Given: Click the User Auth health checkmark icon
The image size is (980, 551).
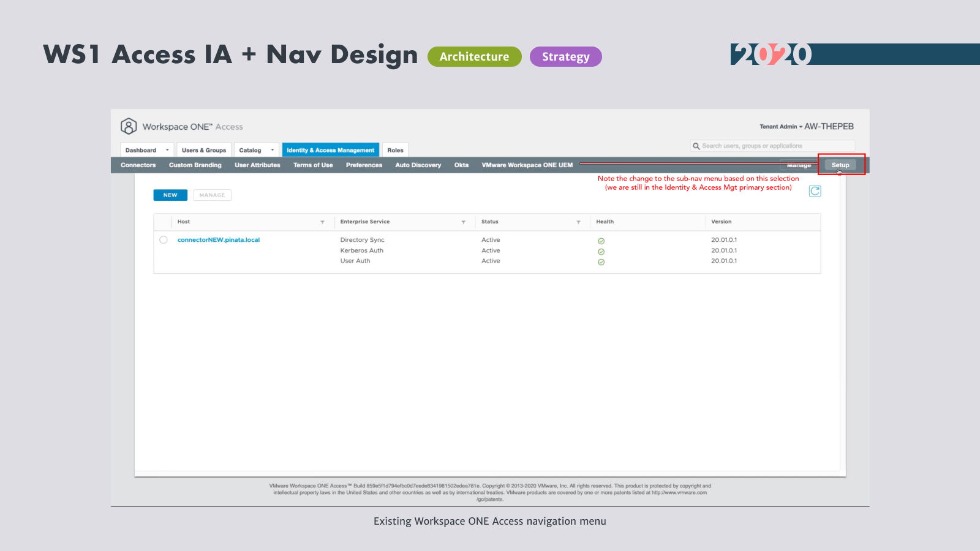Looking at the screenshot, I should pos(601,262).
